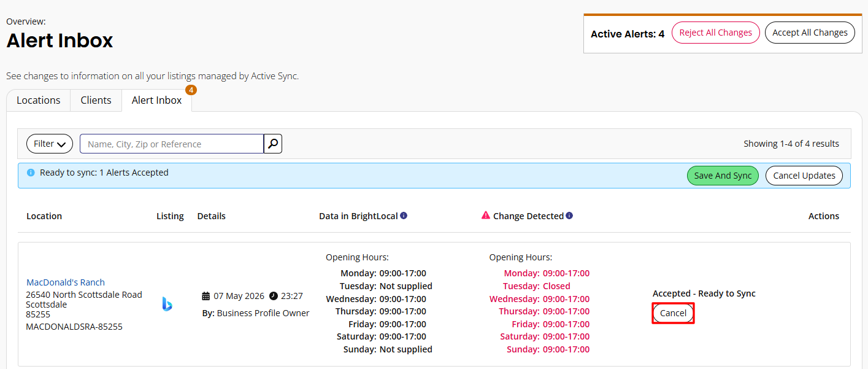Click info icon next to Data in BrightLocal
This screenshot has width=868, height=369.
click(404, 216)
